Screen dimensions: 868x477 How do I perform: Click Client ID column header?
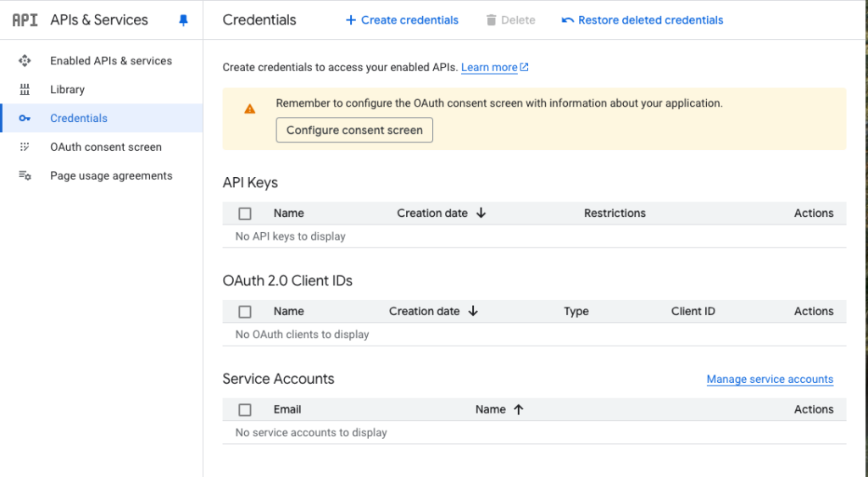pyautogui.click(x=693, y=311)
